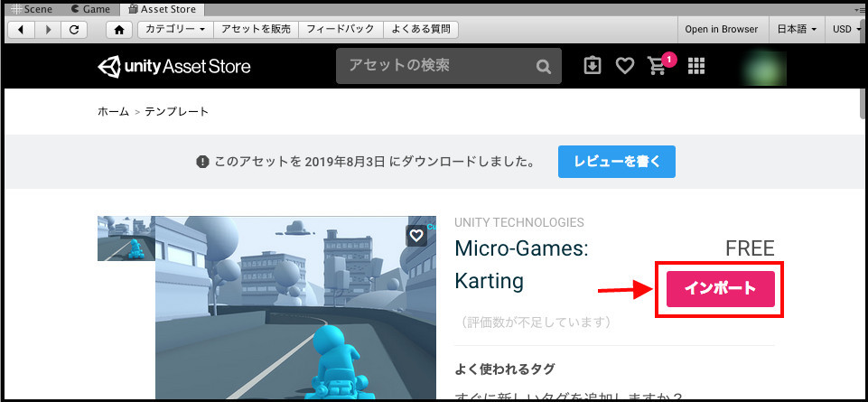Click the レビューを書く button
This screenshot has width=868, height=402.
tap(617, 162)
